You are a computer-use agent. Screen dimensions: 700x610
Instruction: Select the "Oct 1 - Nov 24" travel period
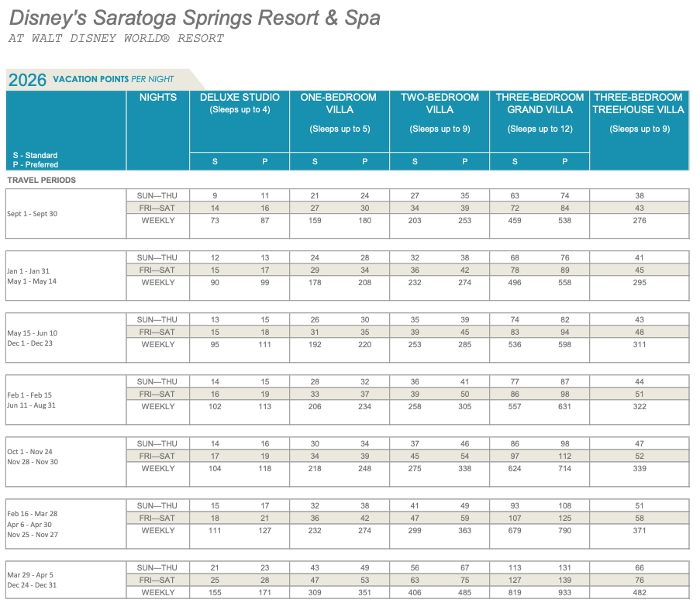click(x=29, y=452)
